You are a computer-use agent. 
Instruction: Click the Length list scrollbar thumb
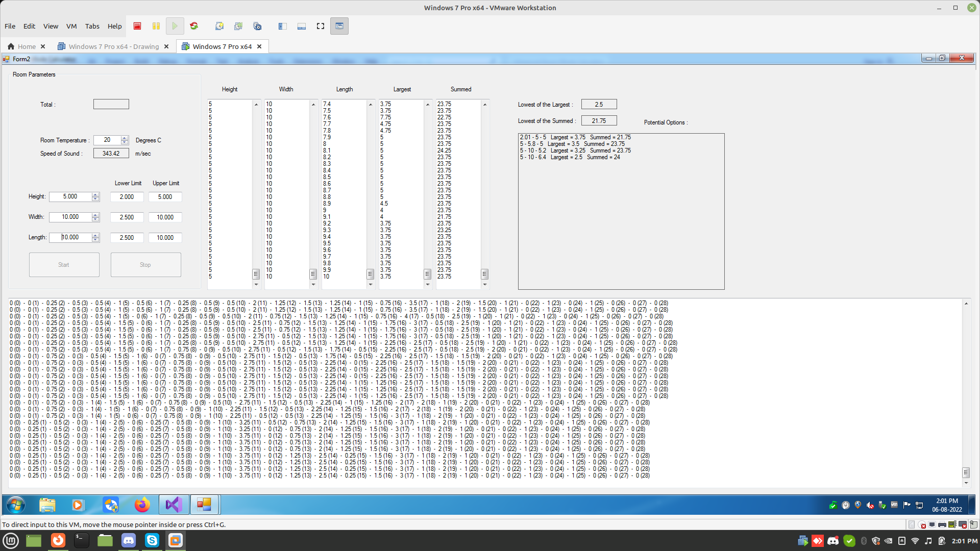tap(370, 274)
